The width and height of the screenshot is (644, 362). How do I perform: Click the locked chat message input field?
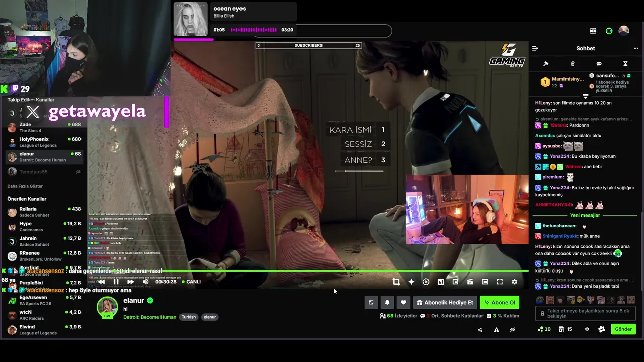click(586, 313)
